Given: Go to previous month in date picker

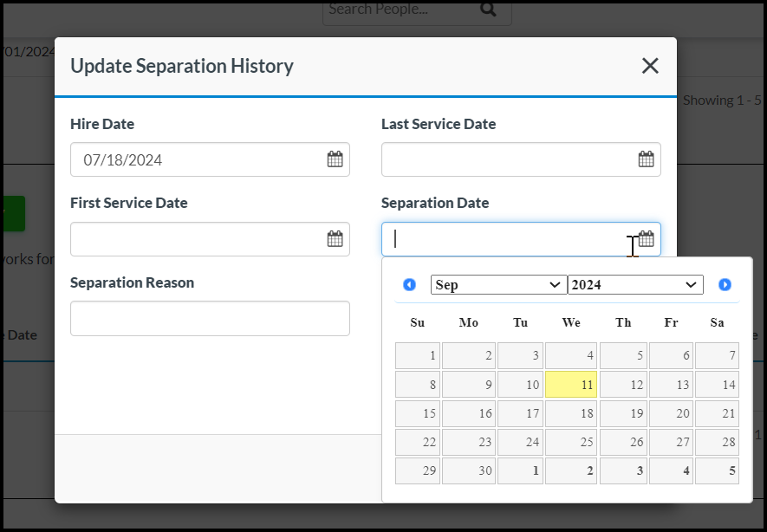Looking at the screenshot, I should pyautogui.click(x=409, y=285).
